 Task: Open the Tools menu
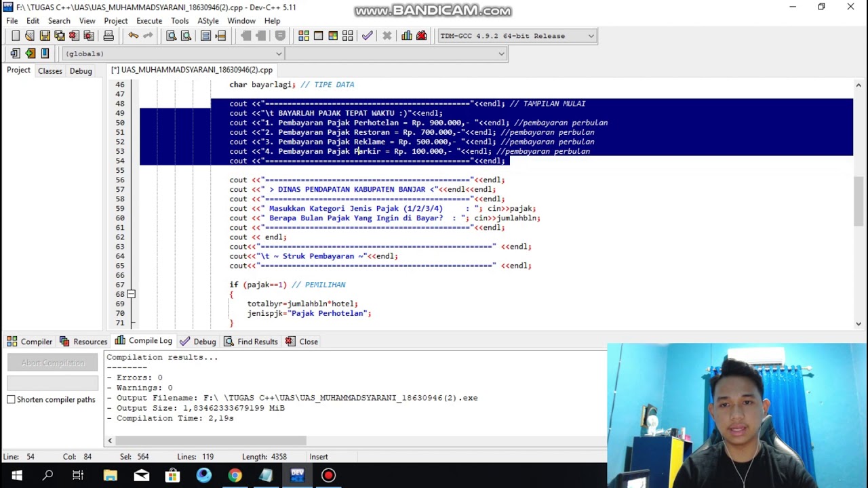180,21
